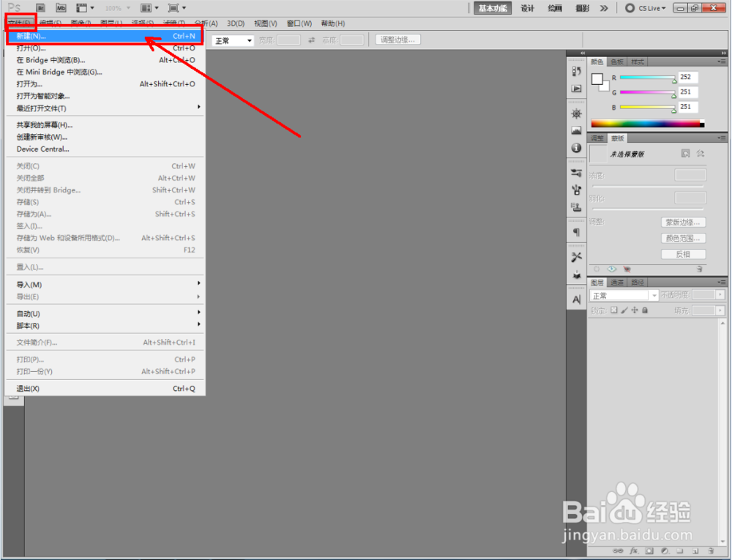Open the Actions panel play icon

coord(577,89)
